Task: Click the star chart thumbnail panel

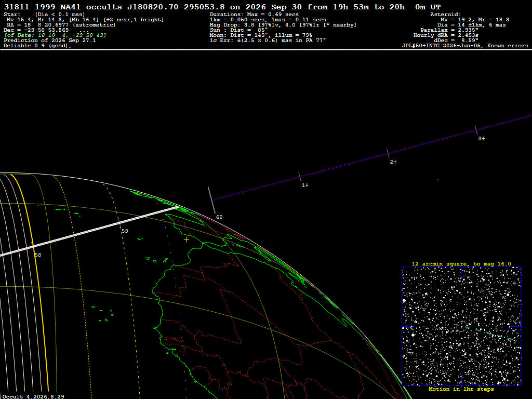Action: pos(461,326)
